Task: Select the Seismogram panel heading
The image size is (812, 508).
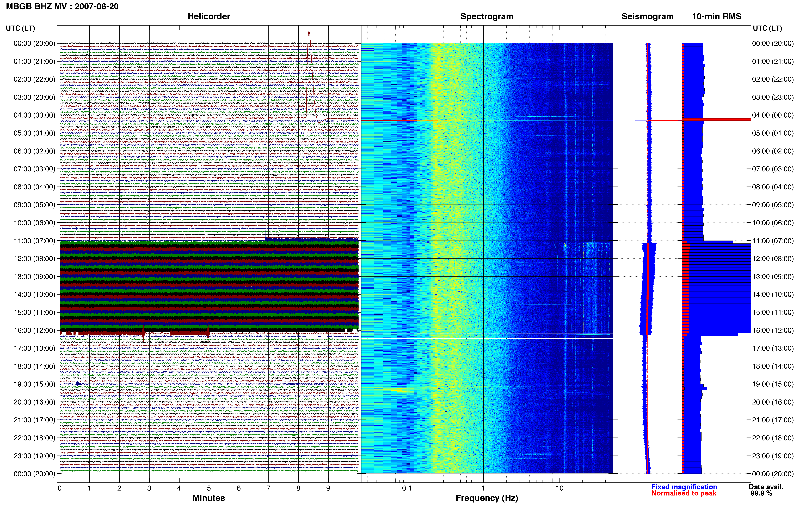Action: [x=648, y=16]
